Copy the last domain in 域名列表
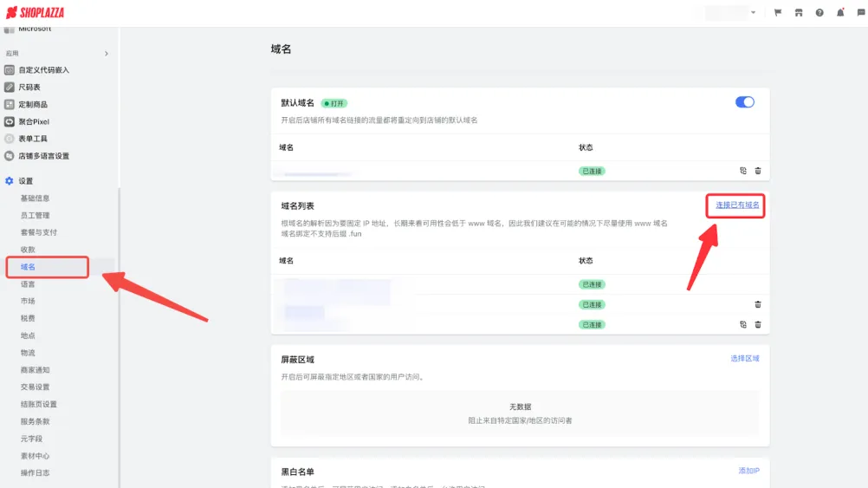The height and width of the screenshot is (488, 868). (743, 324)
